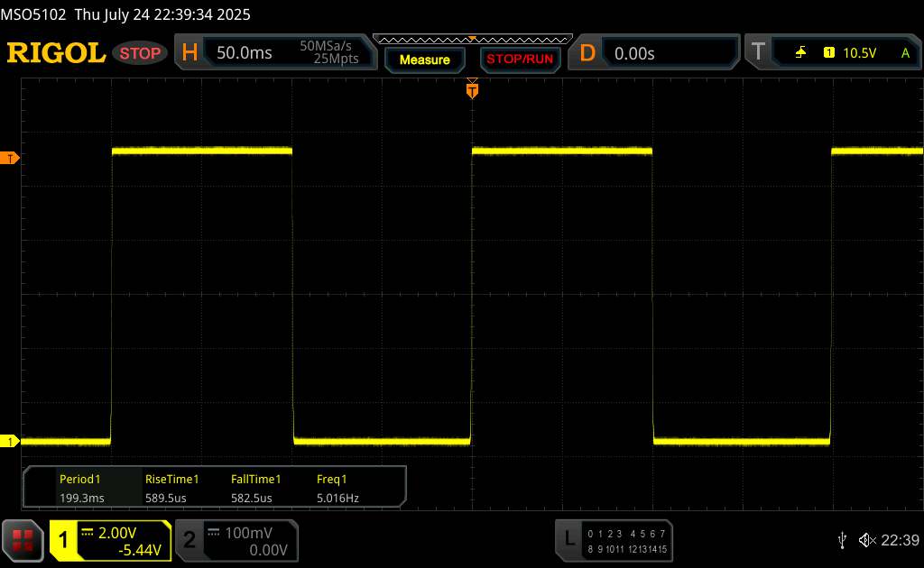Viewport: 924px width, 568px height.
Task: Click the RIGOL logo
Action: [x=56, y=53]
